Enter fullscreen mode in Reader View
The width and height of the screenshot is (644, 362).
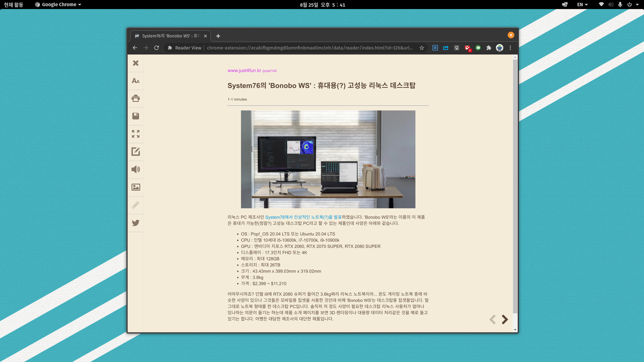coord(136,134)
